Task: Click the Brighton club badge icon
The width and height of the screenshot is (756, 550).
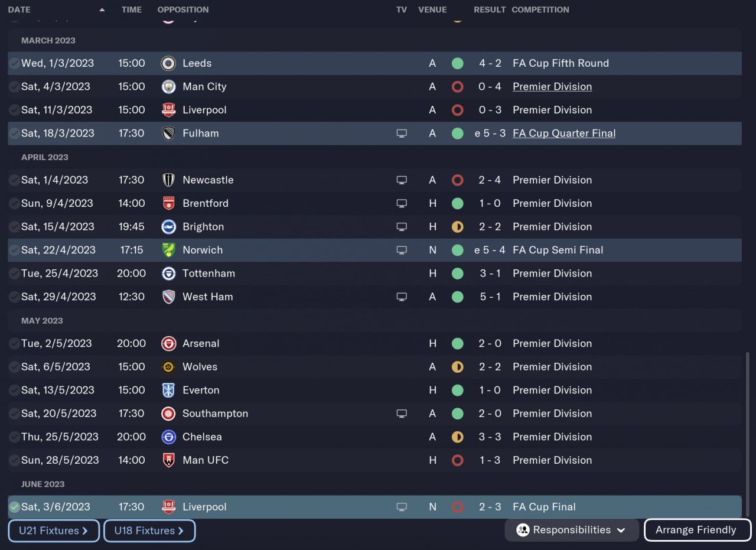Action: [x=168, y=227]
